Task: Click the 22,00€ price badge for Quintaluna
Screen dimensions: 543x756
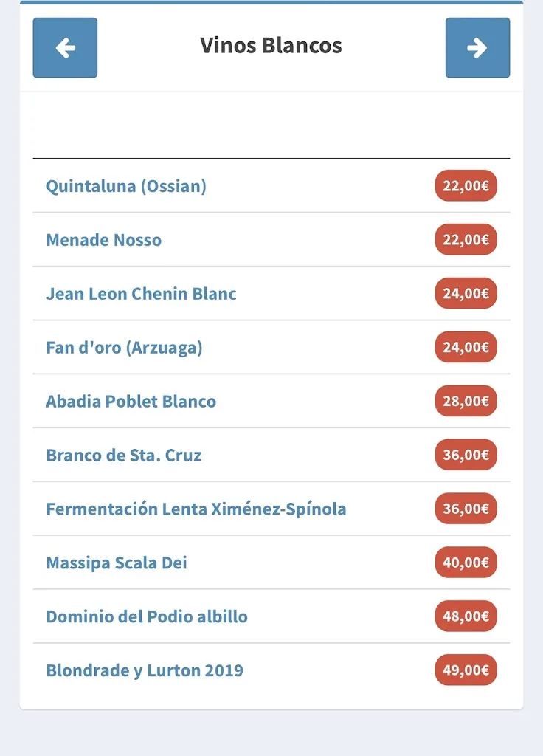Action: pyautogui.click(x=466, y=186)
